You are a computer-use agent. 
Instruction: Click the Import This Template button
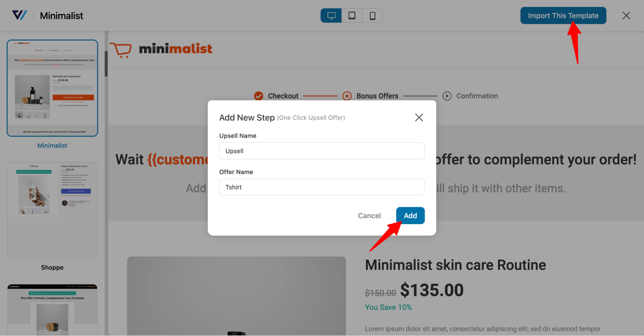click(x=563, y=15)
